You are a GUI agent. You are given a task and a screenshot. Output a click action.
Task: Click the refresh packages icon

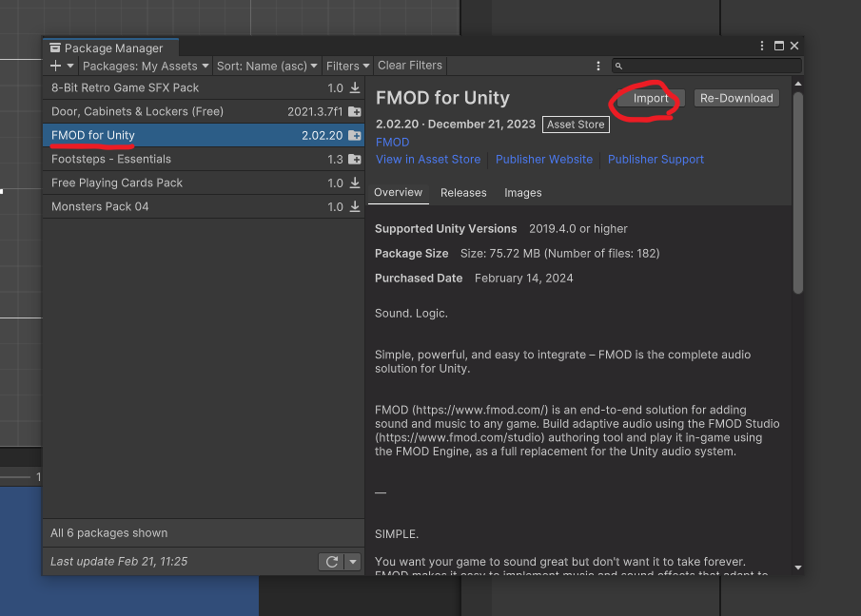[x=332, y=562]
